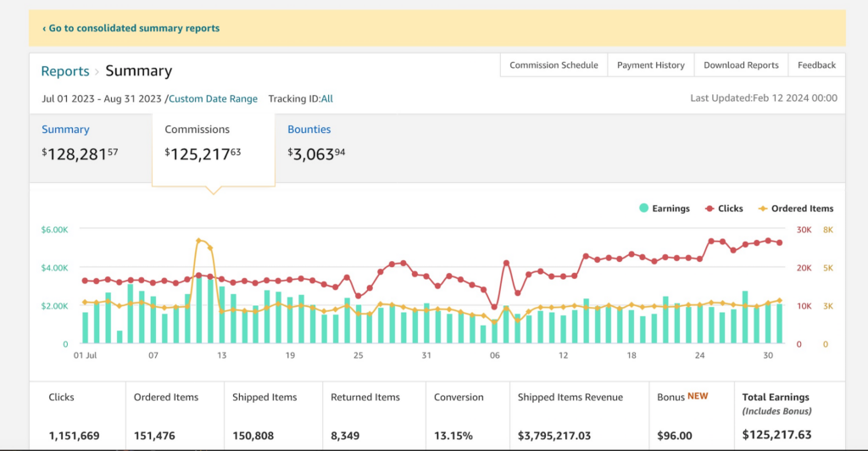Click the Commission Schedule button
The width and height of the screenshot is (868, 451).
[x=554, y=65]
